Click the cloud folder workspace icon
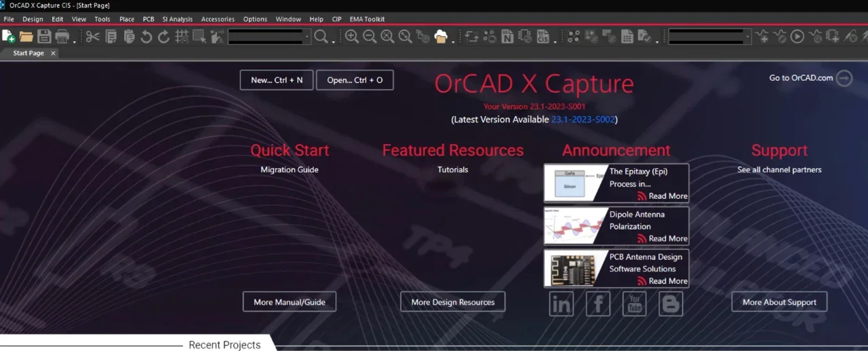The height and width of the screenshot is (351, 868). [x=441, y=37]
